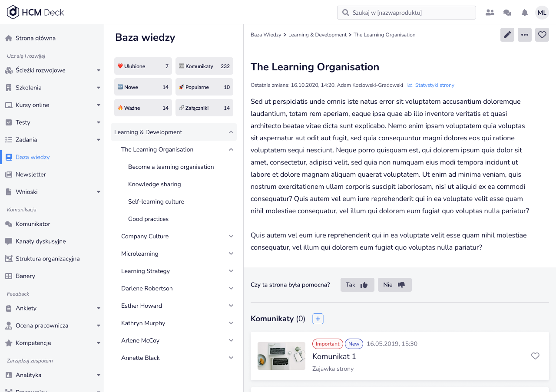This screenshot has width=556, height=392.
Task: Open the three-dots more options menu
Action: (524, 35)
